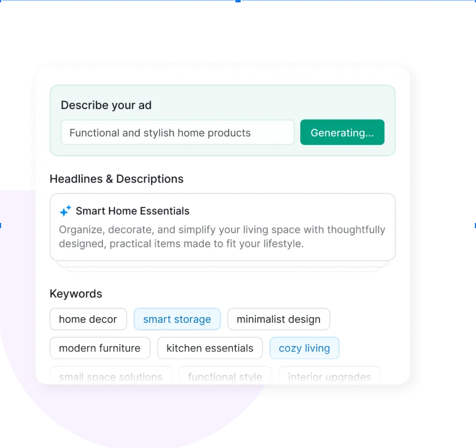Click the top center selection handle
The image size is (476, 448).
[x=238, y=1]
